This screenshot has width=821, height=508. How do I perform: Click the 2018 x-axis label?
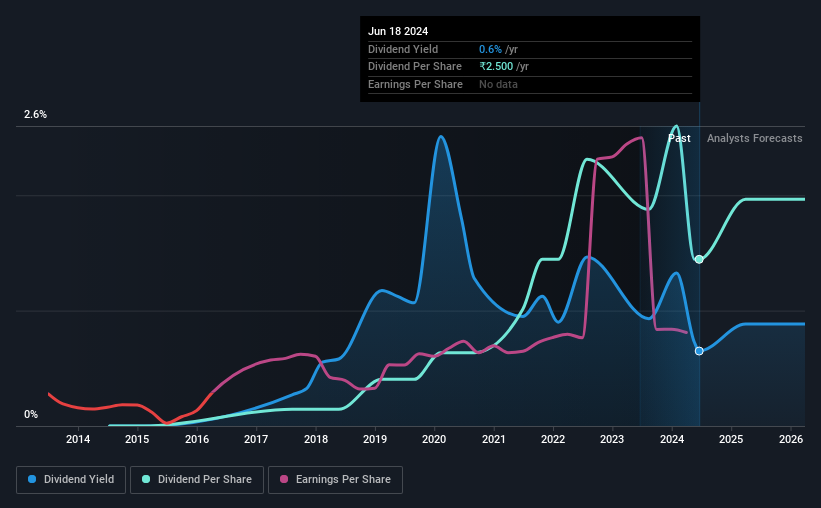316,439
